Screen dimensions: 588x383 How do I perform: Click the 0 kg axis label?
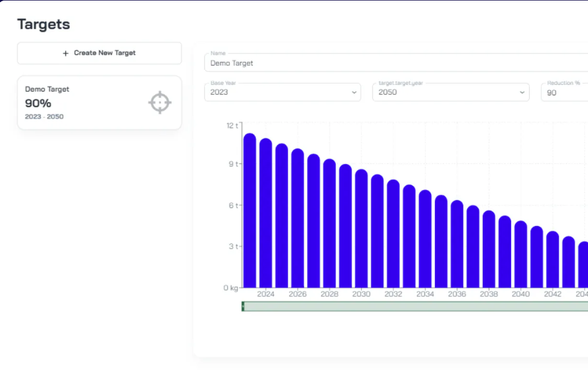point(232,288)
